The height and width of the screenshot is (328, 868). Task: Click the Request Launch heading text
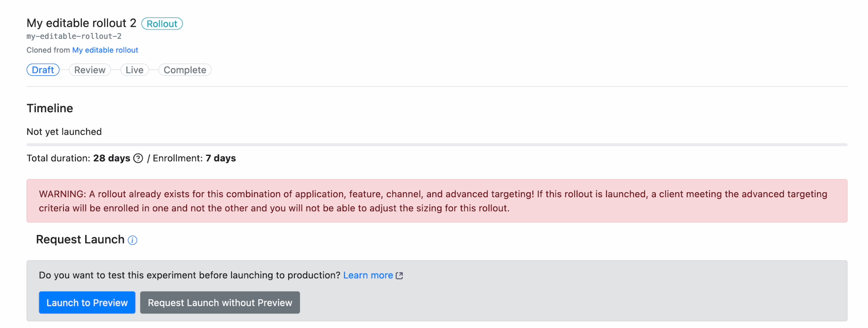(80, 239)
